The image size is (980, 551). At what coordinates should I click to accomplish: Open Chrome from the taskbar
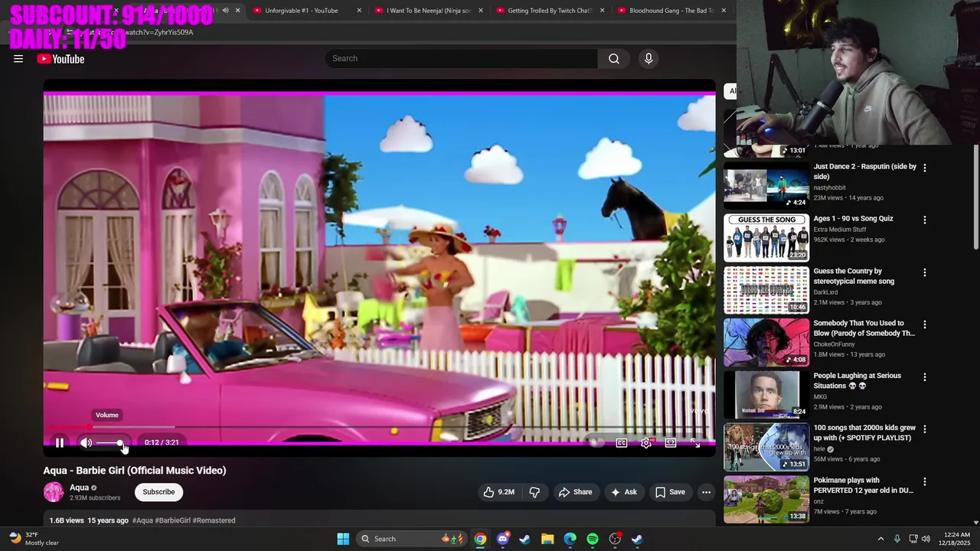point(480,539)
